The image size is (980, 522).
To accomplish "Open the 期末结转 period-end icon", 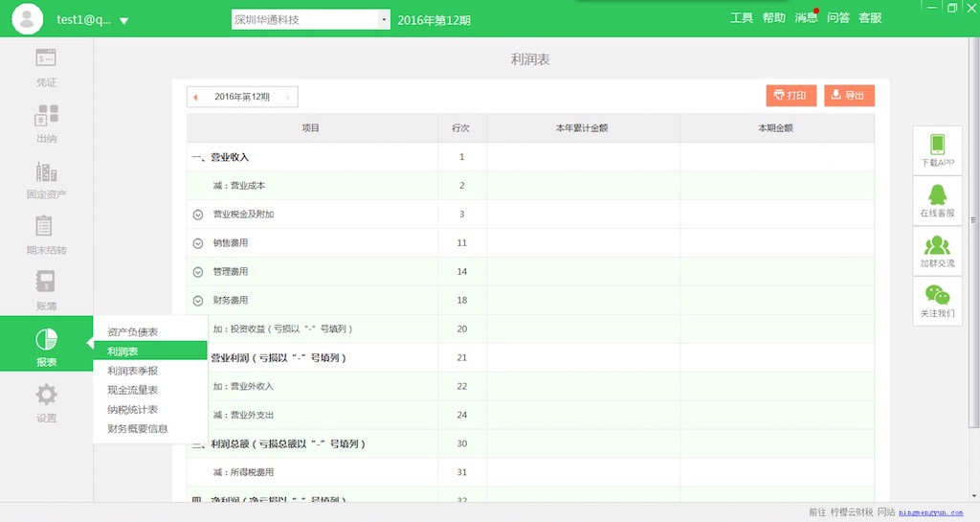I will click(x=46, y=227).
